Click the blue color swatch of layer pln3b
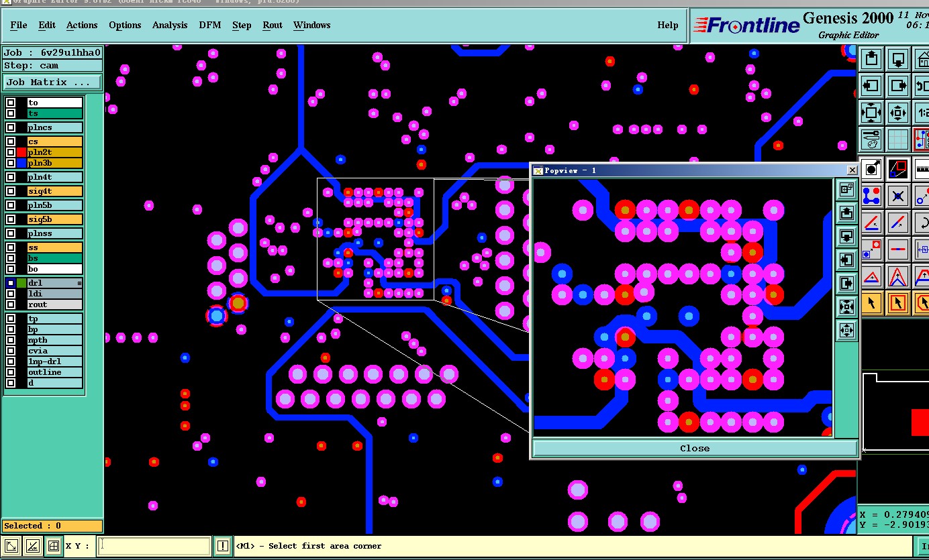 (21, 163)
